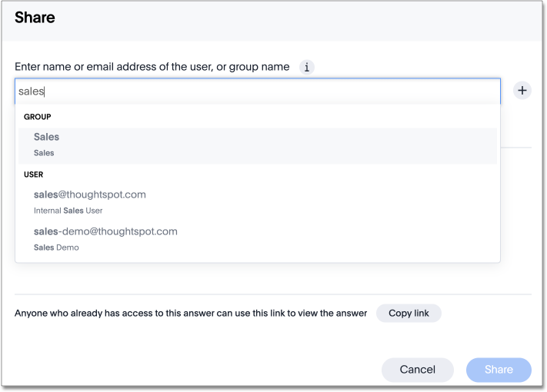Click the subtitle under the Sales group
This screenshot has height=392, width=547.
tap(44, 153)
